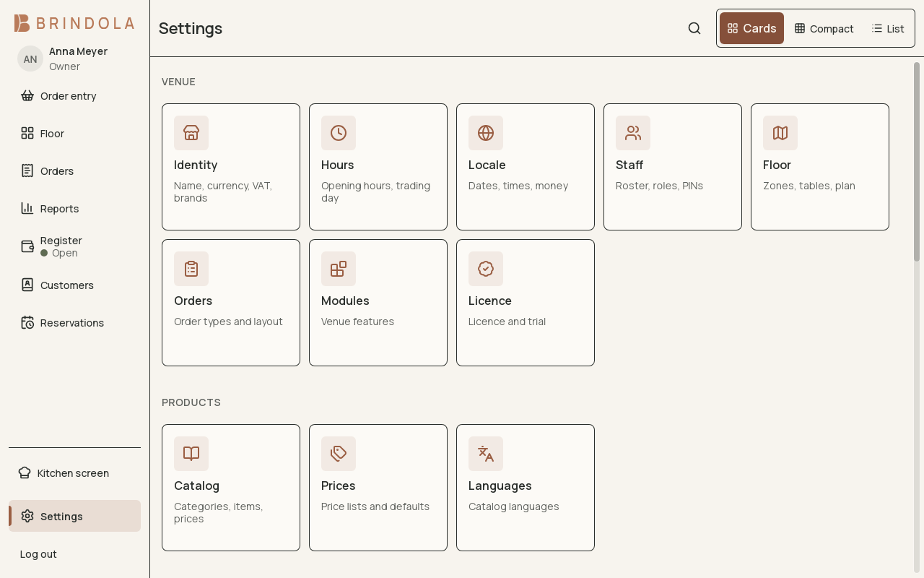Click "Catalog languages" text
The width and height of the screenshot is (924, 578).
coord(514,506)
